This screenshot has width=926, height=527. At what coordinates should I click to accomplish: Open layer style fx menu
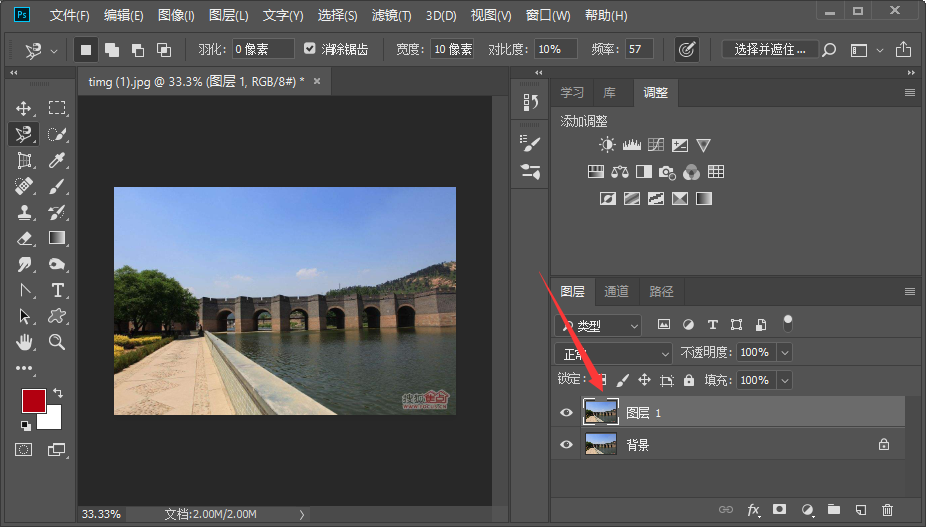(754, 510)
